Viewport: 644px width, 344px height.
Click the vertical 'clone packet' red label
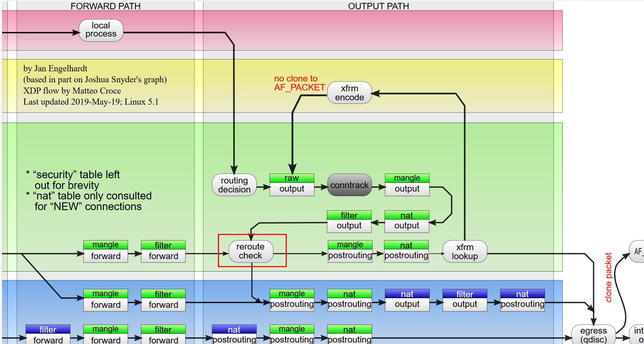click(x=608, y=277)
